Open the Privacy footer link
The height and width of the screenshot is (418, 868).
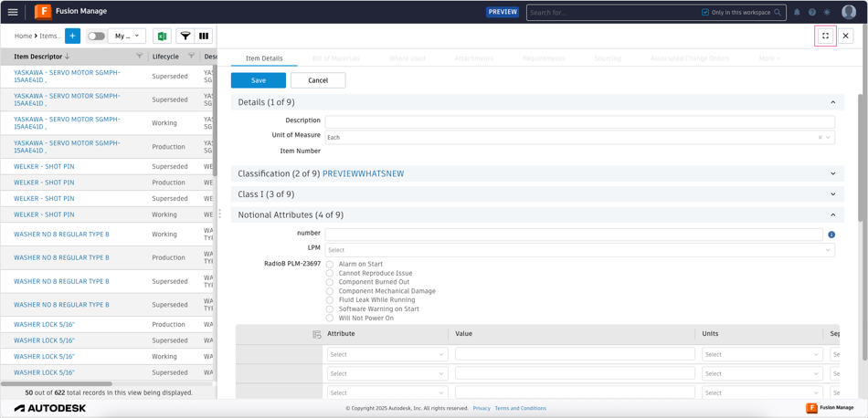pyautogui.click(x=482, y=408)
